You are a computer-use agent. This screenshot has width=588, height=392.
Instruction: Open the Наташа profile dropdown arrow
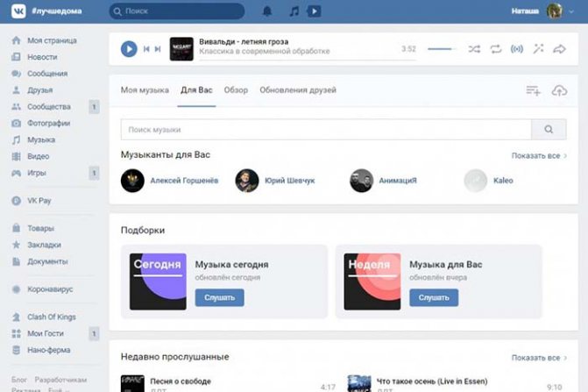[571, 11]
